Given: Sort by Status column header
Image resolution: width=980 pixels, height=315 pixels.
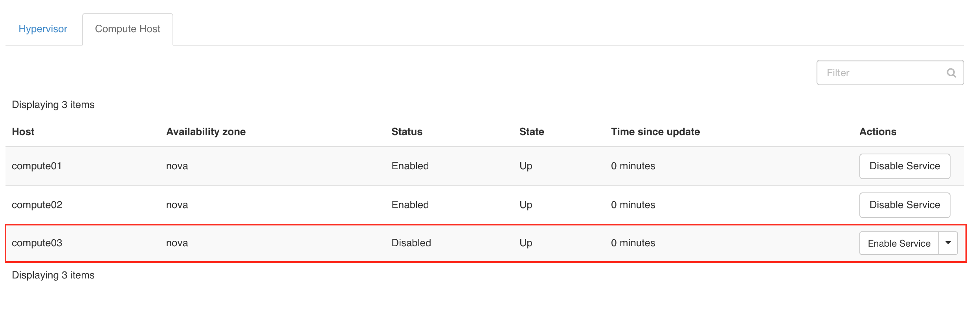Looking at the screenshot, I should coord(407,132).
